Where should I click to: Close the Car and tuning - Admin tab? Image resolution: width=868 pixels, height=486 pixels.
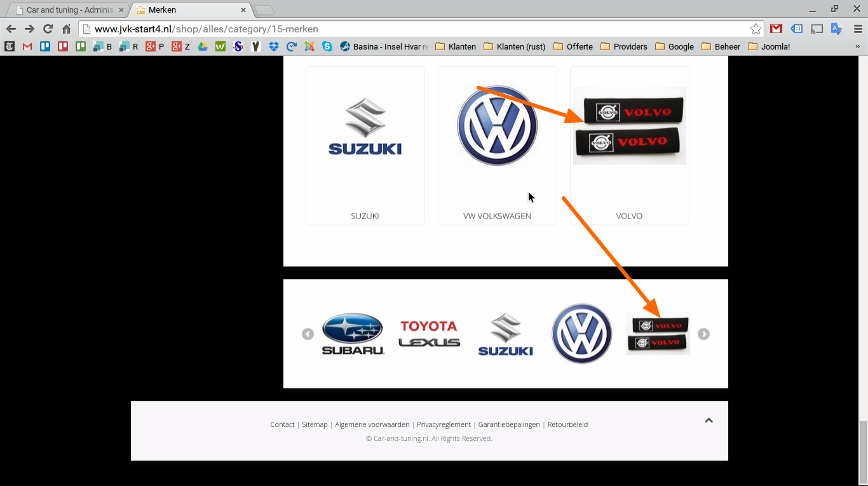pyautogui.click(x=121, y=10)
